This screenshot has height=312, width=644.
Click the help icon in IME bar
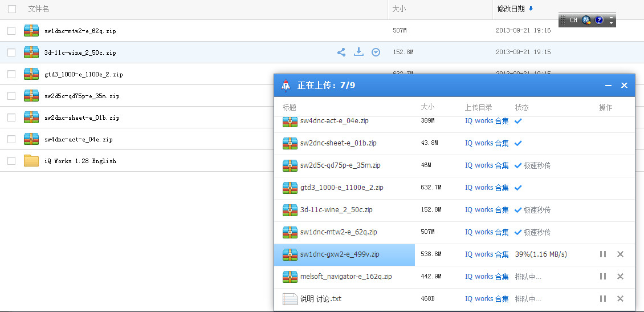tap(599, 20)
